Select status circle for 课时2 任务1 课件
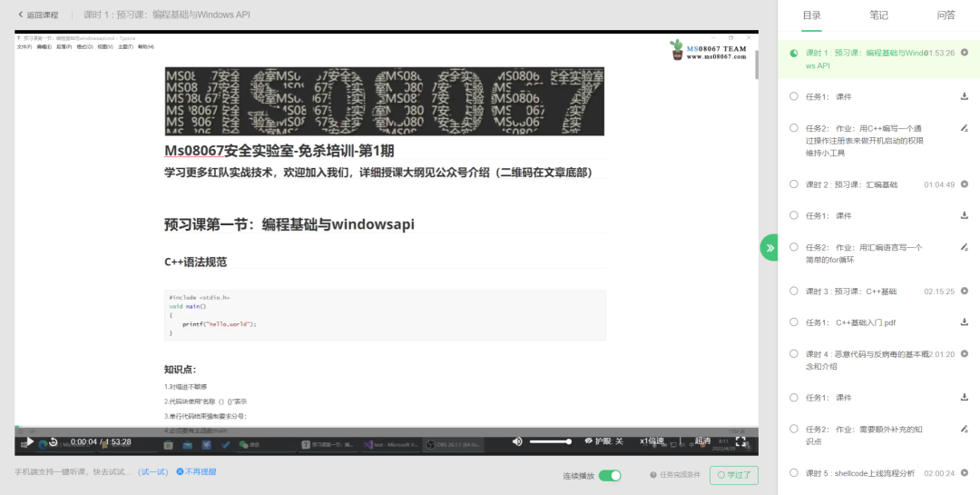Viewport: 980px width, 495px height. tap(794, 215)
